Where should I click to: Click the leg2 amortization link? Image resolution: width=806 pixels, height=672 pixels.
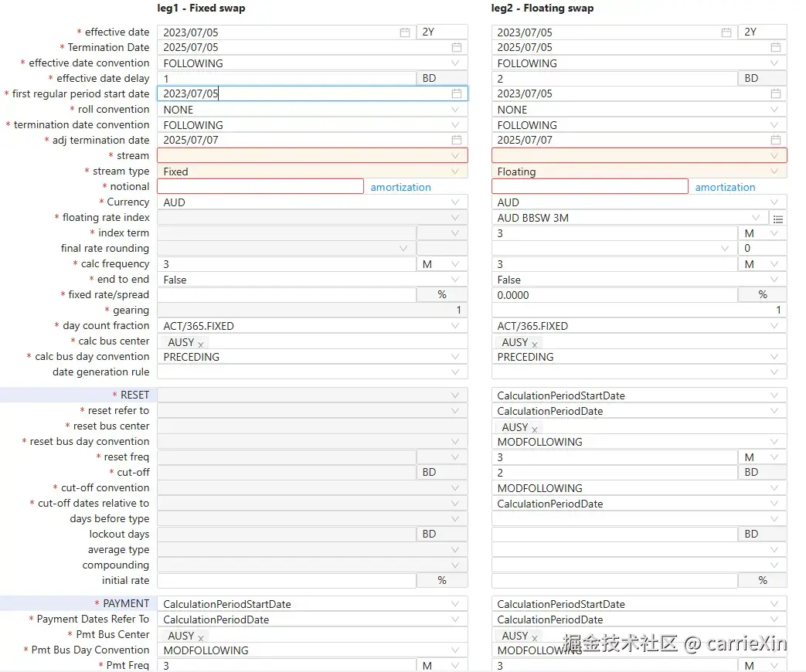(725, 187)
